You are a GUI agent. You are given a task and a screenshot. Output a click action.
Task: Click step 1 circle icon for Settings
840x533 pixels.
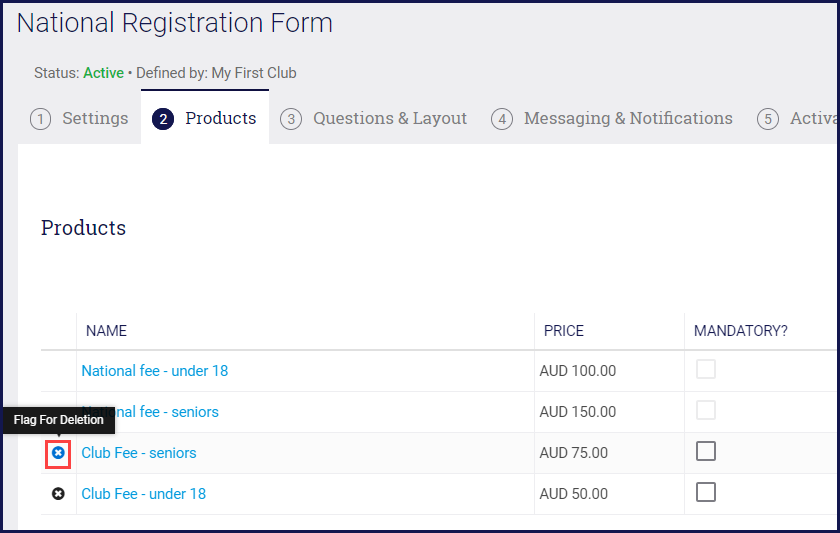41,119
